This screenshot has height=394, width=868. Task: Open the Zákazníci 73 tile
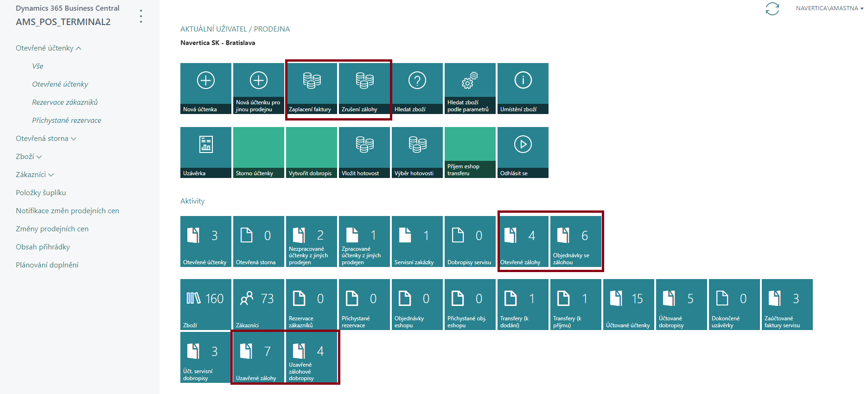coord(259,305)
